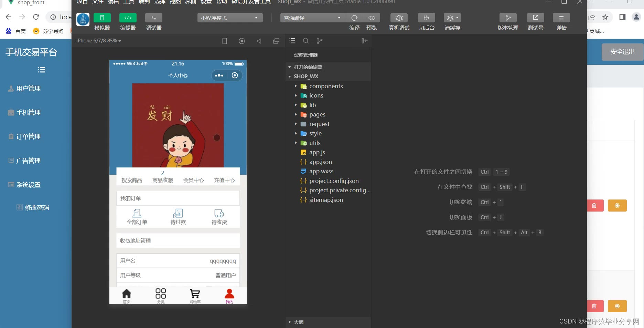Expand the 大纲 outline section
This screenshot has height=328, width=644.
pyautogui.click(x=328, y=322)
